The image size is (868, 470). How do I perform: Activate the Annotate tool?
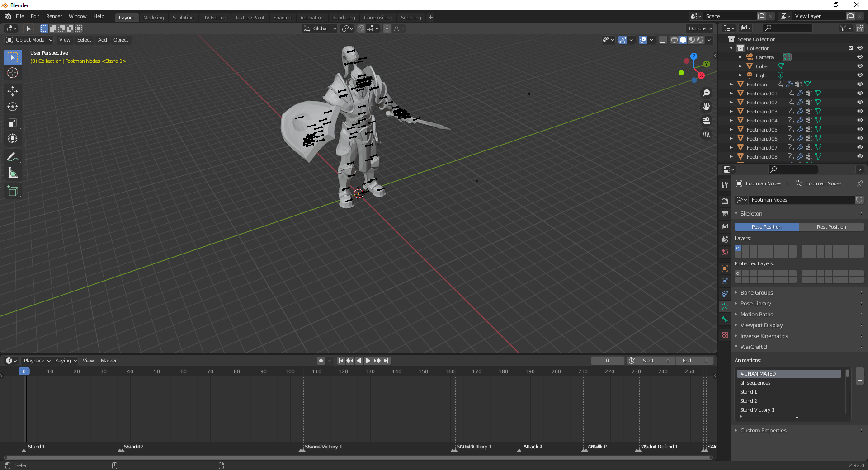(13, 157)
